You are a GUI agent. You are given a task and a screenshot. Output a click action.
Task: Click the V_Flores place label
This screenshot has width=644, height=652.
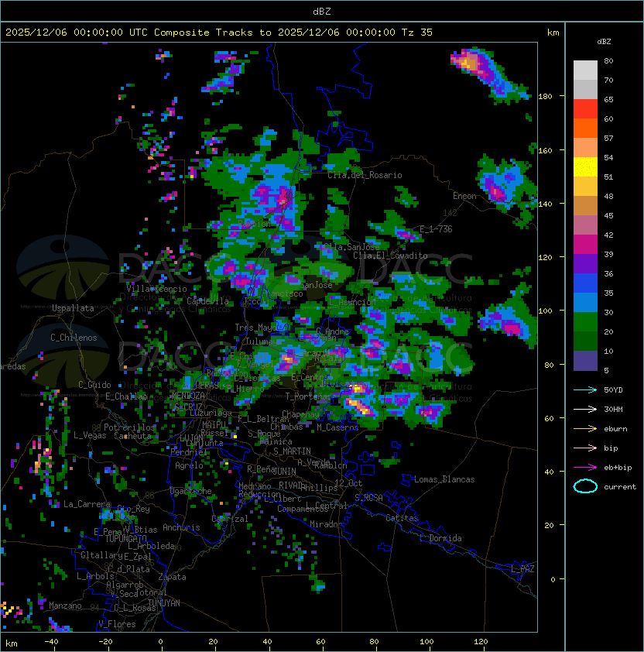point(117,624)
